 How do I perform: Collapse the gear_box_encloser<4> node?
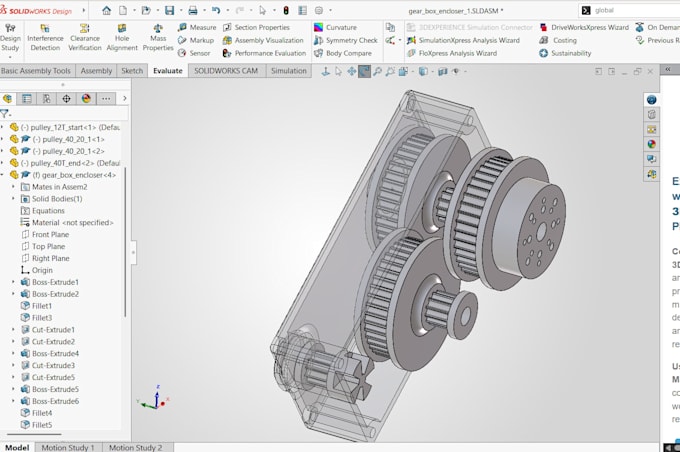(x=2, y=175)
